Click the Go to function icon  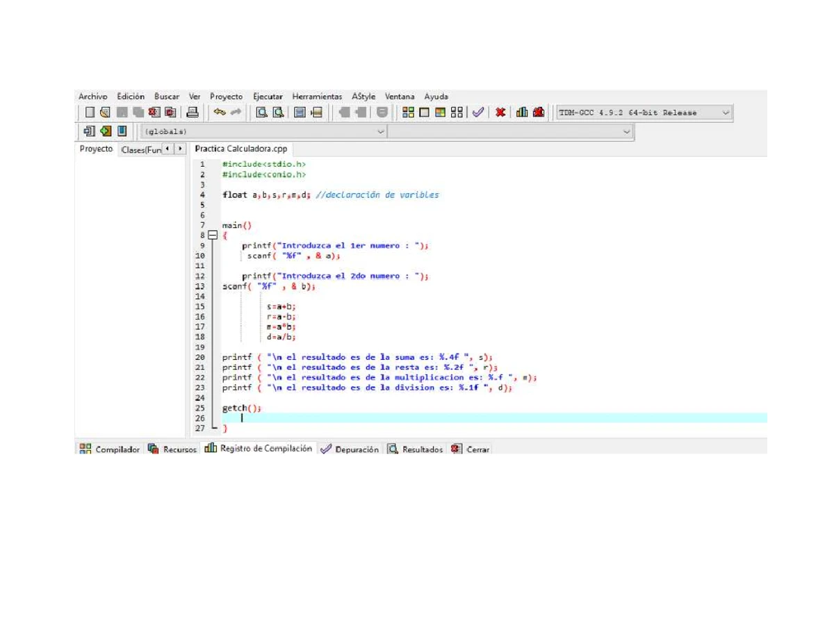pyautogui.click(x=300, y=112)
